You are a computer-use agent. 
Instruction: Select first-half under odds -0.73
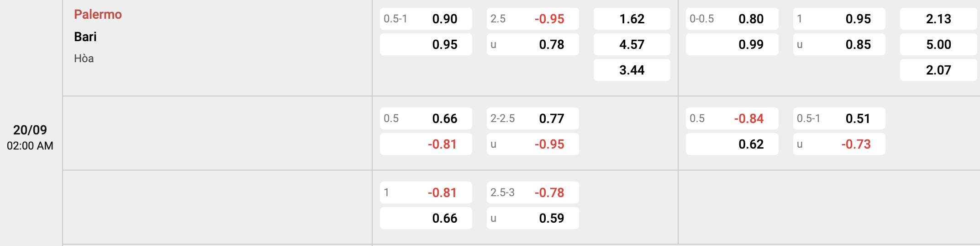click(x=839, y=144)
